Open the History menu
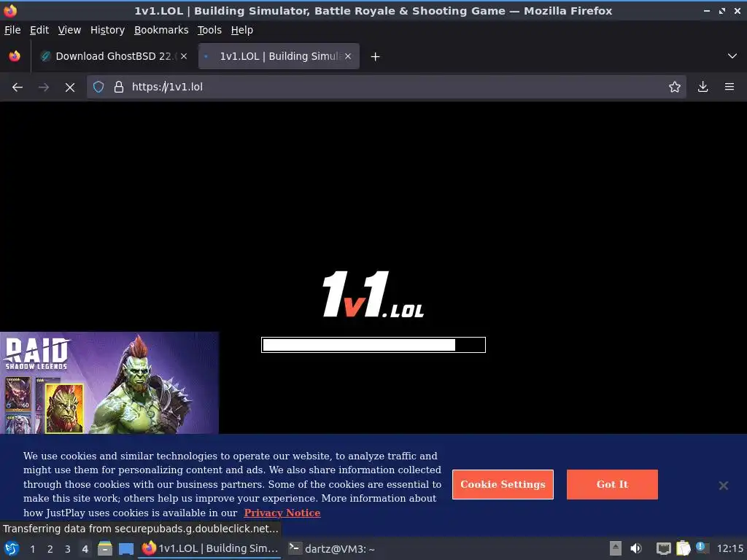Image resolution: width=747 pixels, height=560 pixels. (107, 30)
